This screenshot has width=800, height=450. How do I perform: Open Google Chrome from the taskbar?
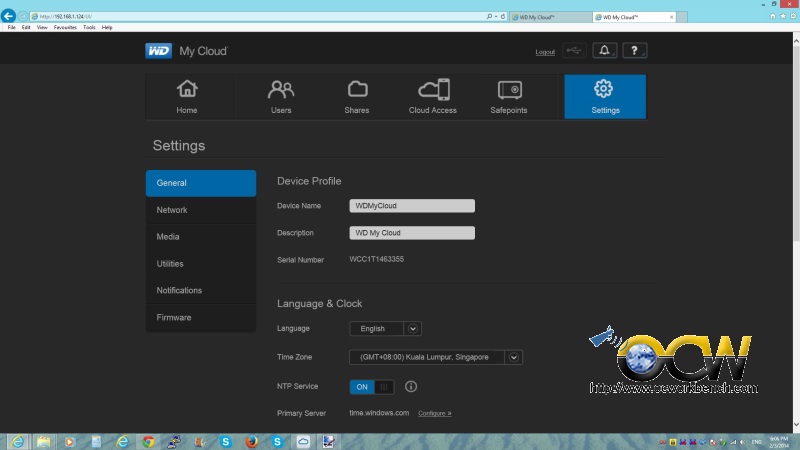148,442
